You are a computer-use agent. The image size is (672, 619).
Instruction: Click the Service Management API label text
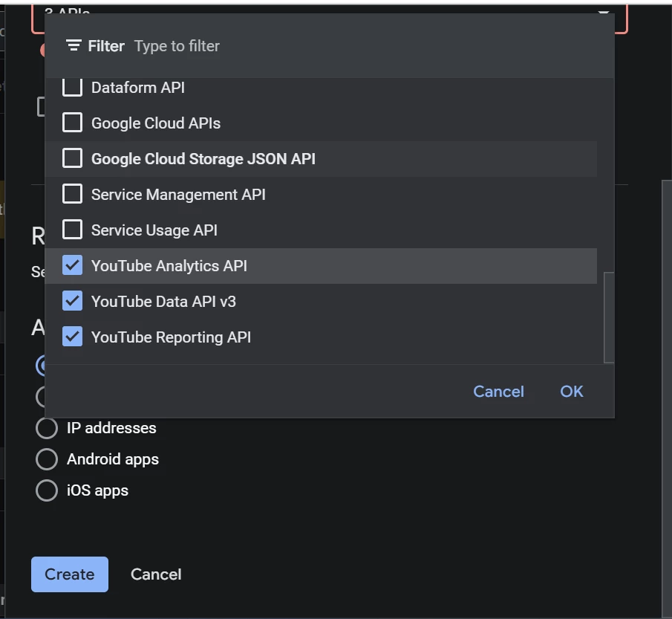tap(178, 195)
